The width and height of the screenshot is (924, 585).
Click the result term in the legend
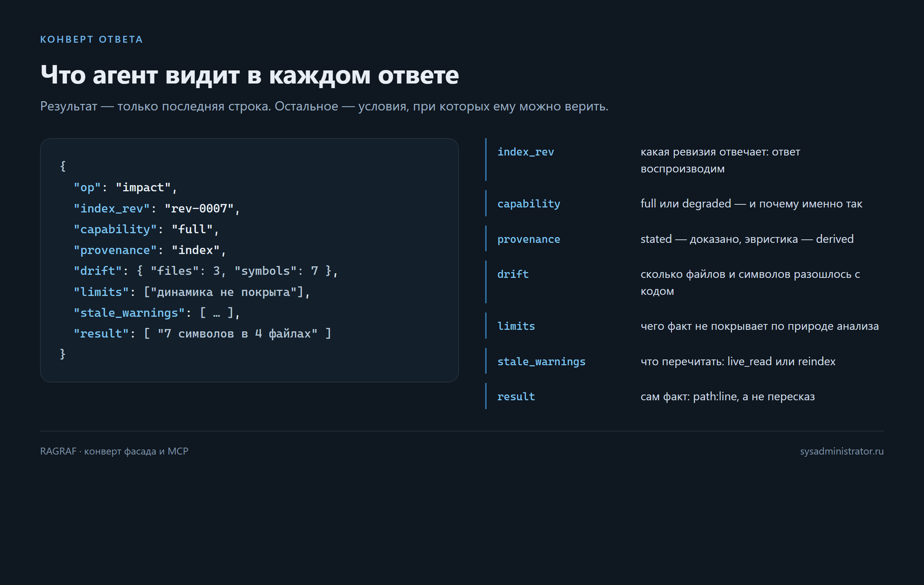point(516,397)
